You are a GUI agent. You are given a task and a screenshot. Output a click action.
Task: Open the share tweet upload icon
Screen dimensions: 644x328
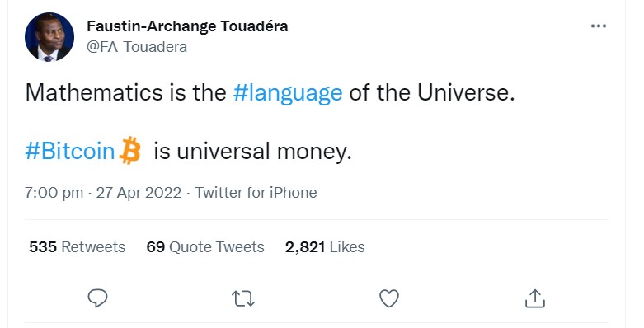click(535, 298)
